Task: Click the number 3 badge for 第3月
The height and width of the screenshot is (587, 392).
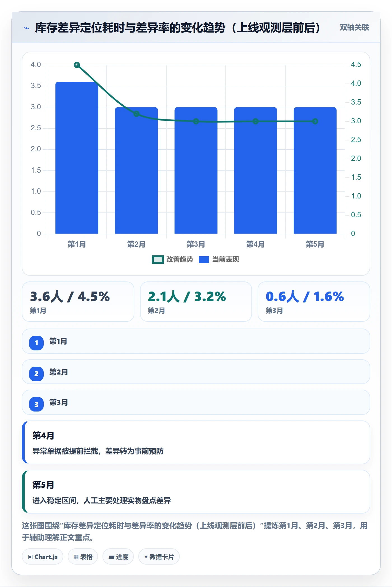Action: (36, 404)
